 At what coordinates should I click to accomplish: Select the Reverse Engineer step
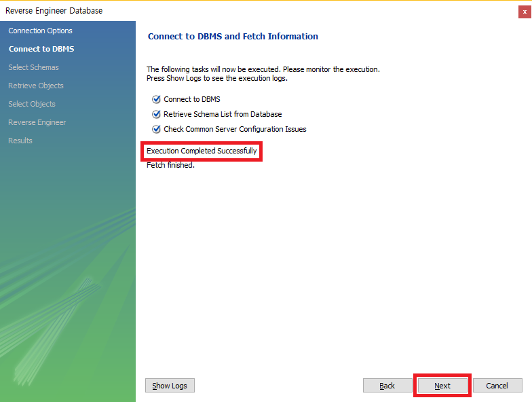click(37, 122)
